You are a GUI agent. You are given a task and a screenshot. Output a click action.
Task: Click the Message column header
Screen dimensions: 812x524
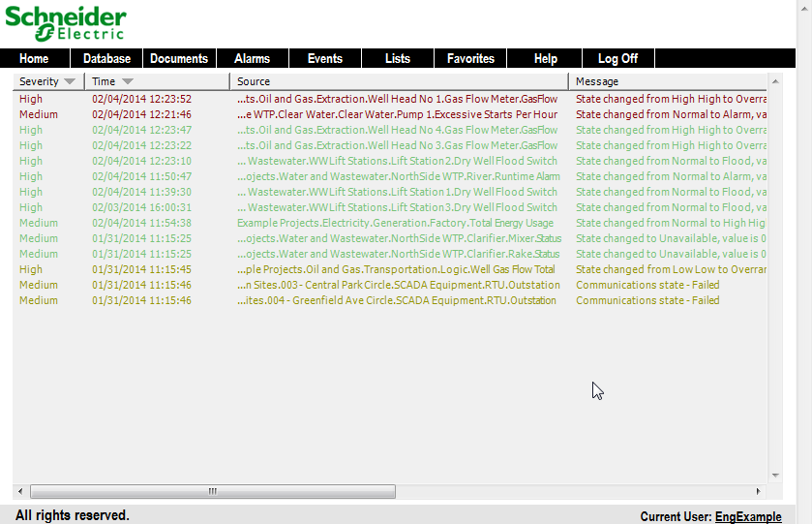click(668, 81)
